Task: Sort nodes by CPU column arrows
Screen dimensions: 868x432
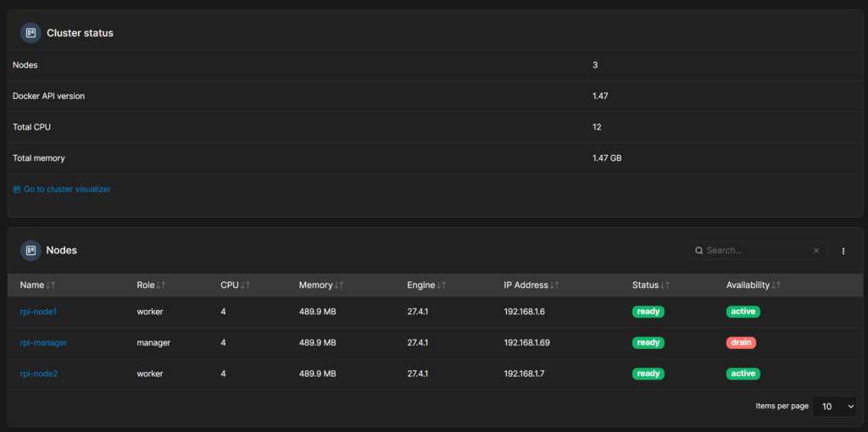Action: coord(245,285)
